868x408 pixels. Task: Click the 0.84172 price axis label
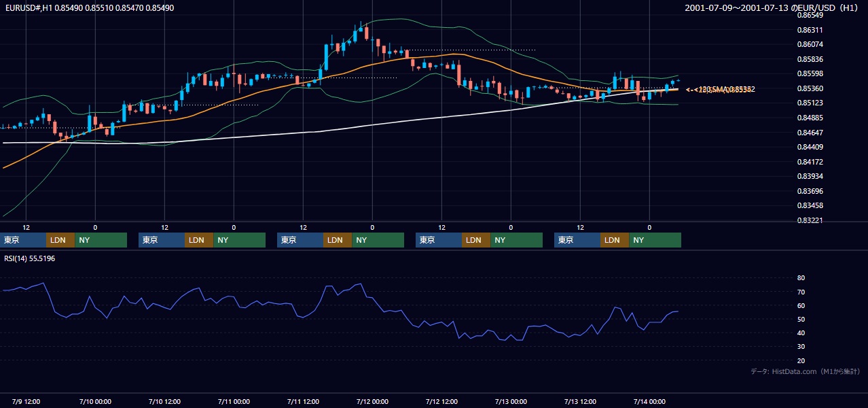coord(810,162)
